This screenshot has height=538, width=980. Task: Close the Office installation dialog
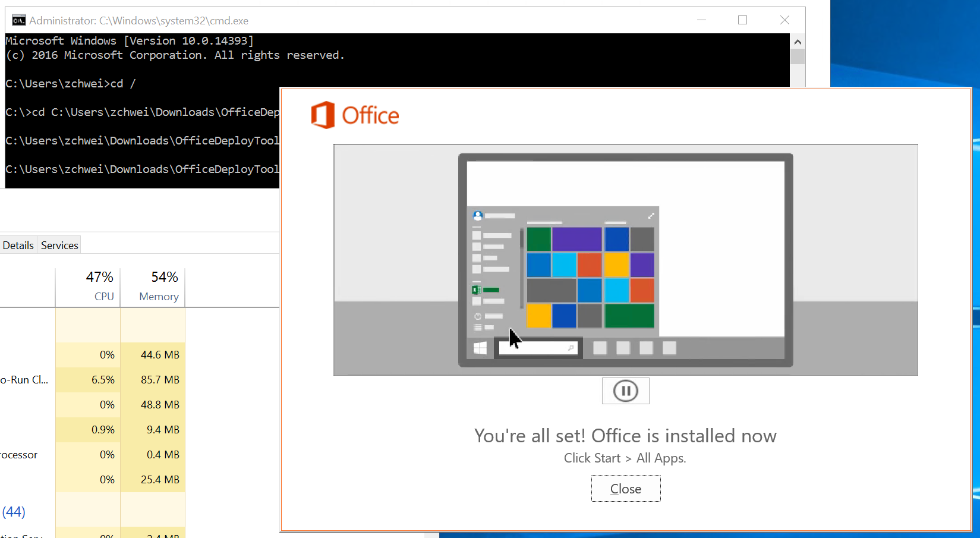[625, 488]
